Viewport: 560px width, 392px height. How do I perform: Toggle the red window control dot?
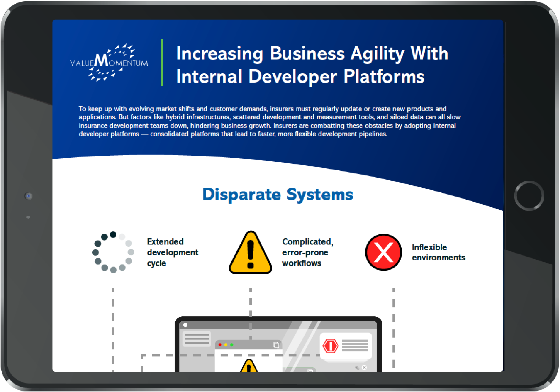pos(220,345)
